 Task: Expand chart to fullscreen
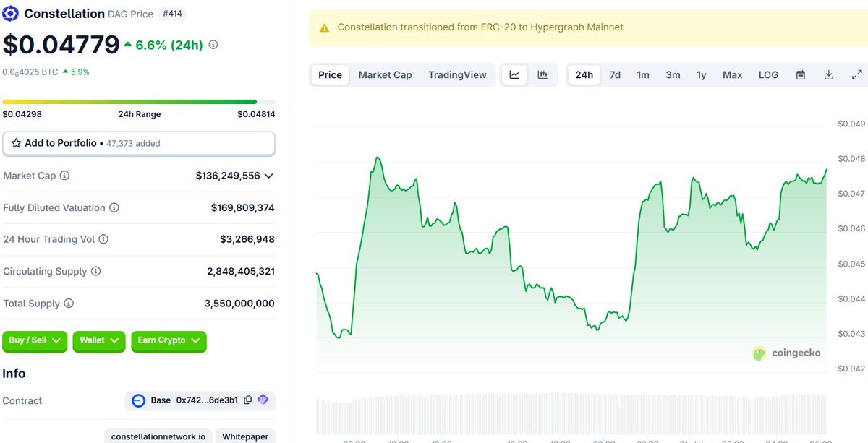857,74
